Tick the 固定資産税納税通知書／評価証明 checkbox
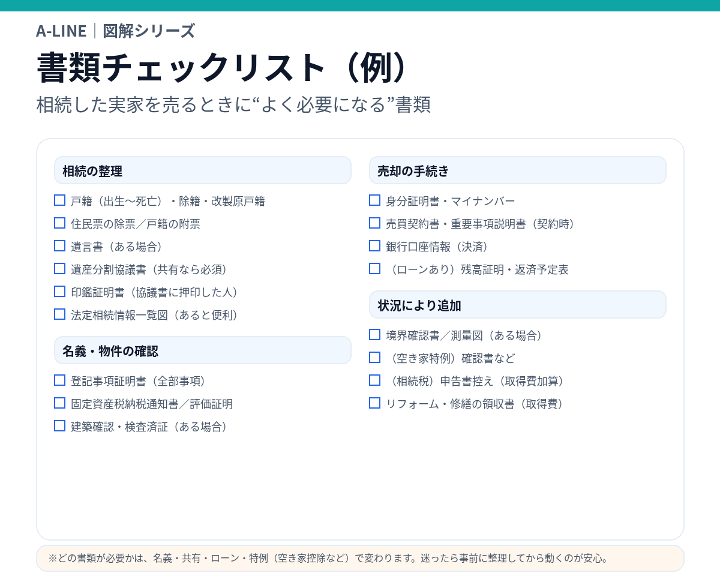The width and height of the screenshot is (720, 588). click(x=60, y=403)
